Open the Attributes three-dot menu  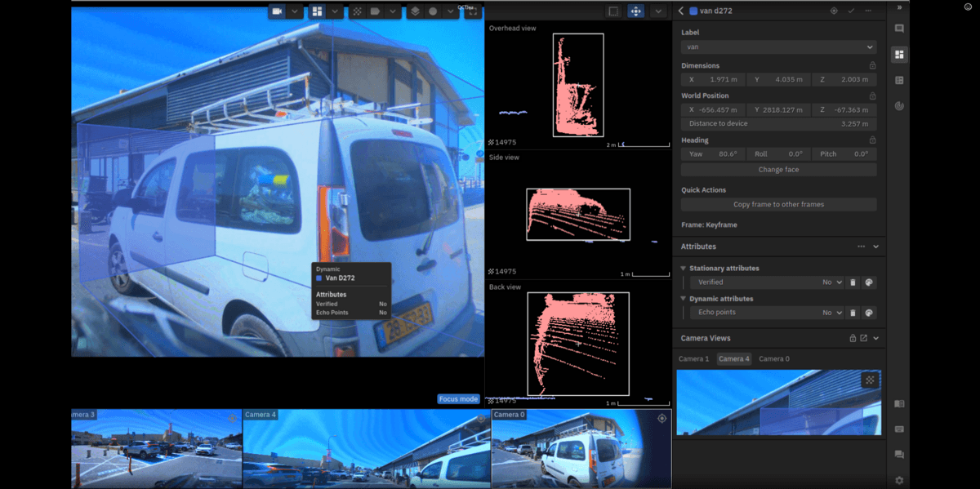click(861, 247)
